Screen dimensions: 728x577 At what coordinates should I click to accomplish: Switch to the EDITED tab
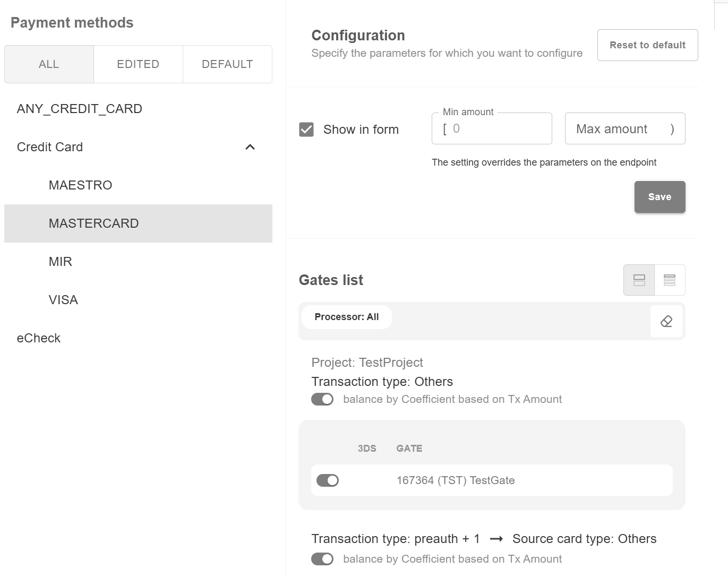pyautogui.click(x=138, y=64)
